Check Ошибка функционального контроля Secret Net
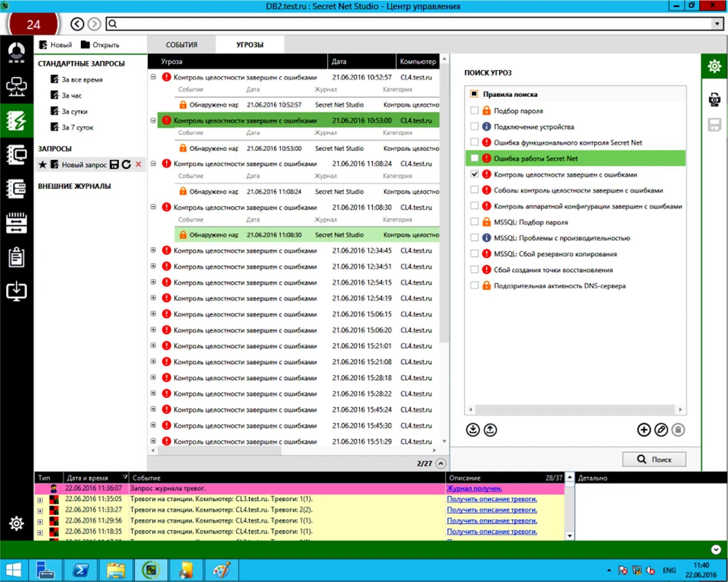This screenshot has width=728, height=582. point(475,142)
